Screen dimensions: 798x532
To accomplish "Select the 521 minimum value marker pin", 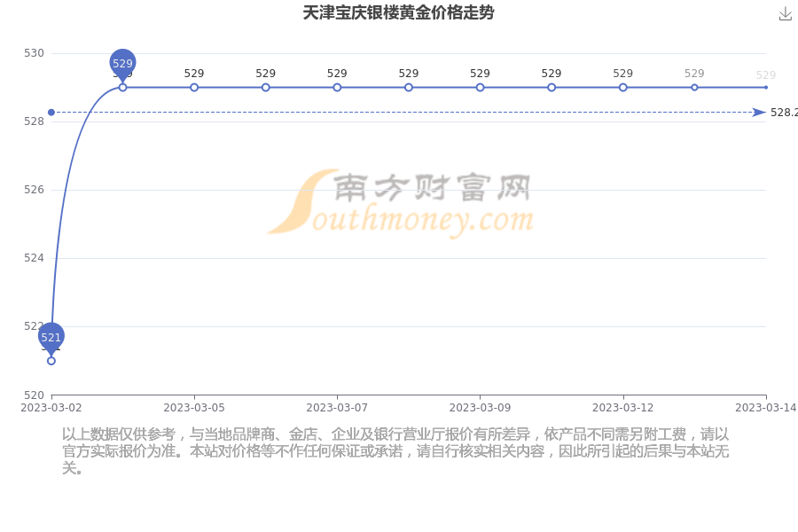I will (x=51, y=339).
